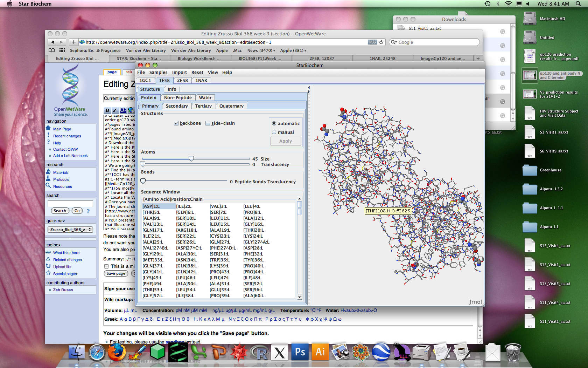Open Adobe Illustrator in the dock
Image resolution: width=588 pixels, height=368 pixels.
pos(320,352)
